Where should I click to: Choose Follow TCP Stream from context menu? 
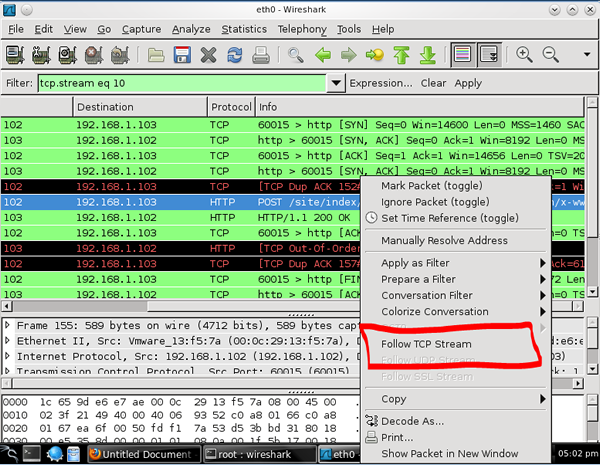(455, 344)
